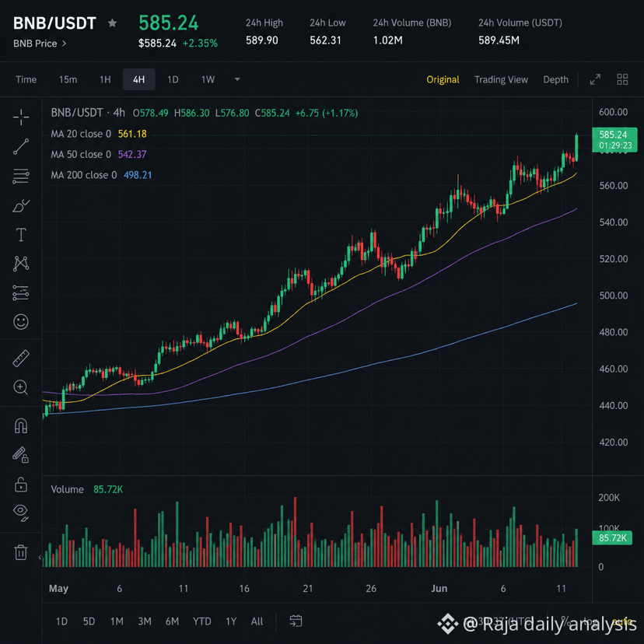Click the 24h Low value 562.31

tap(325, 40)
